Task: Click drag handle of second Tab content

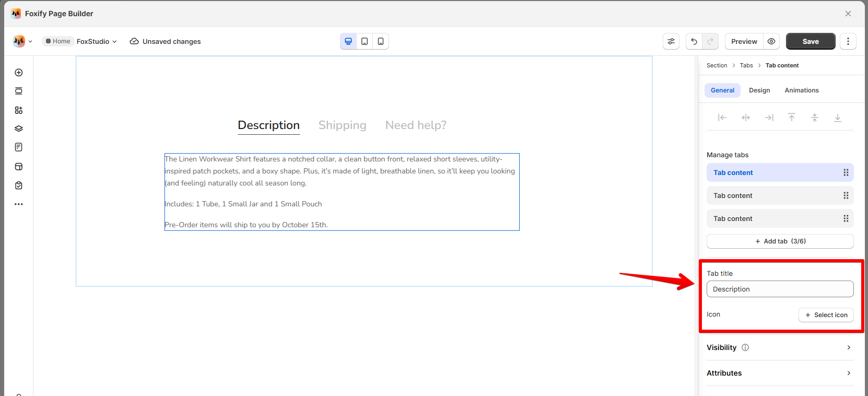Action: pos(846,195)
